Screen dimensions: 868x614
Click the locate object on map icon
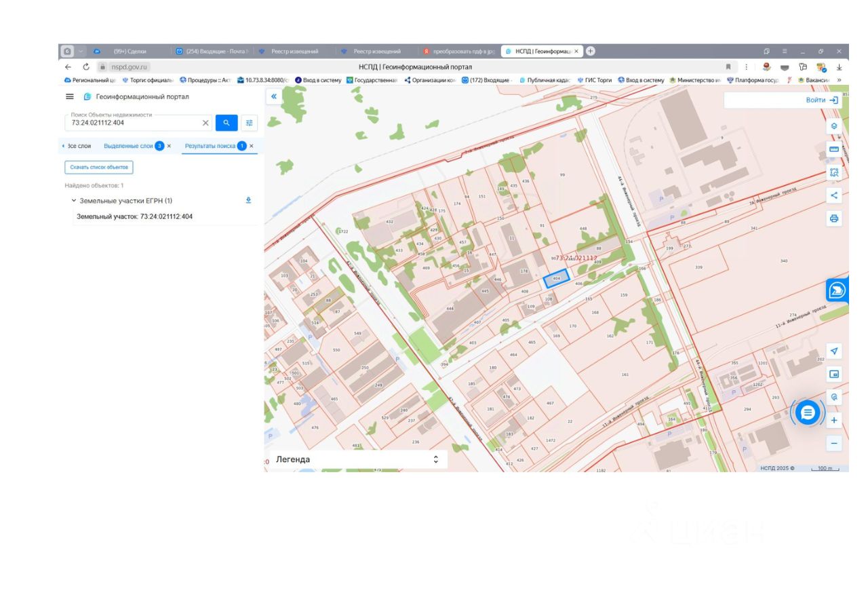pos(834,397)
